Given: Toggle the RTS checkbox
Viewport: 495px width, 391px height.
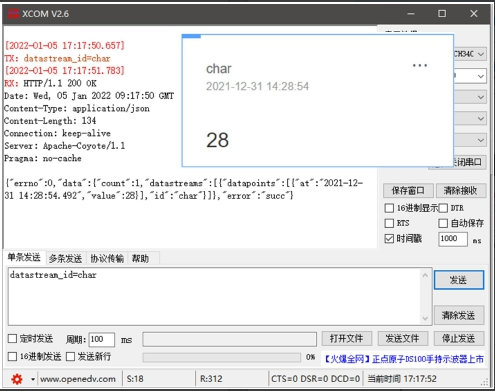Looking at the screenshot, I should pyautogui.click(x=389, y=223).
